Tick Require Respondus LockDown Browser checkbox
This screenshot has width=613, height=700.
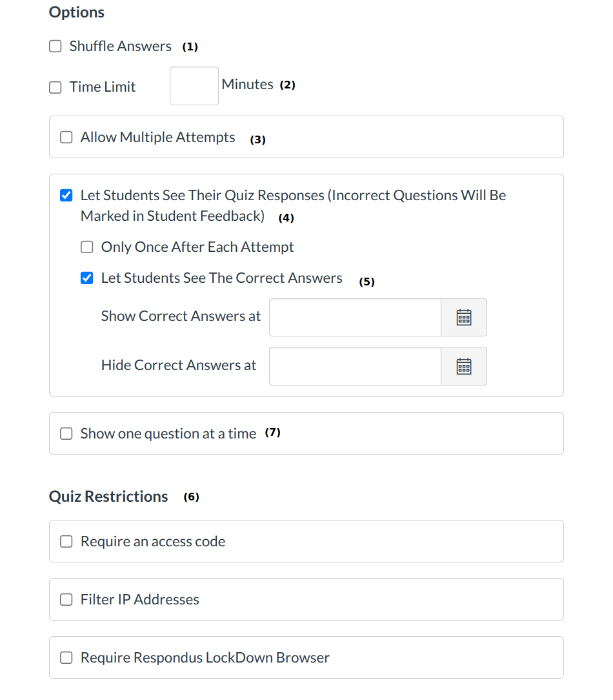(66, 658)
